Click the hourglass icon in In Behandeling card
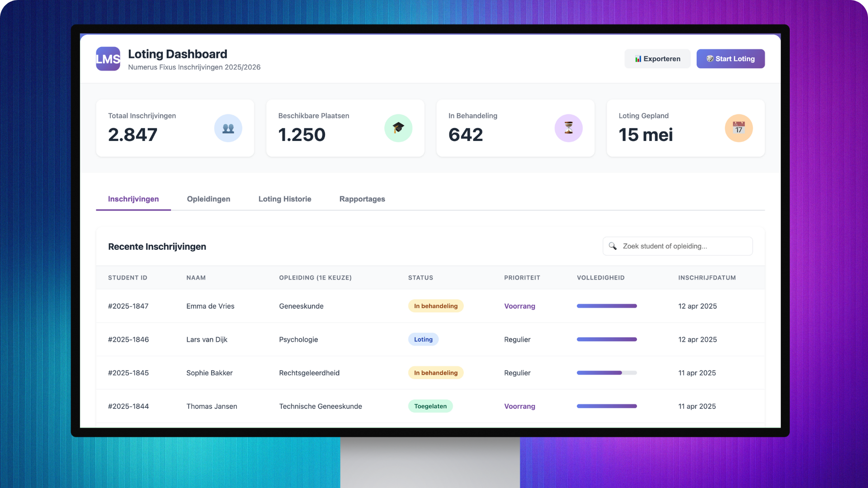 pos(568,128)
